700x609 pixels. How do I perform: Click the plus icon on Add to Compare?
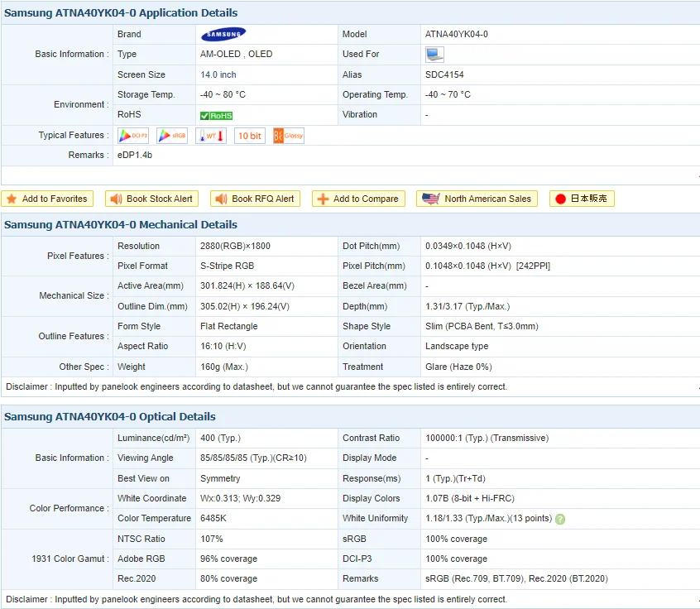click(x=323, y=199)
